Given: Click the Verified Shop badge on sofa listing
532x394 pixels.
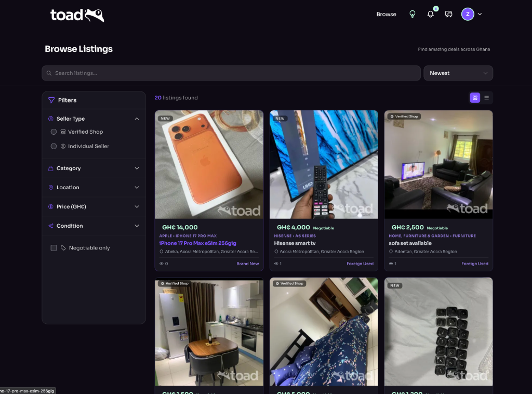Looking at the screenshot, I should tap(404, 116).
